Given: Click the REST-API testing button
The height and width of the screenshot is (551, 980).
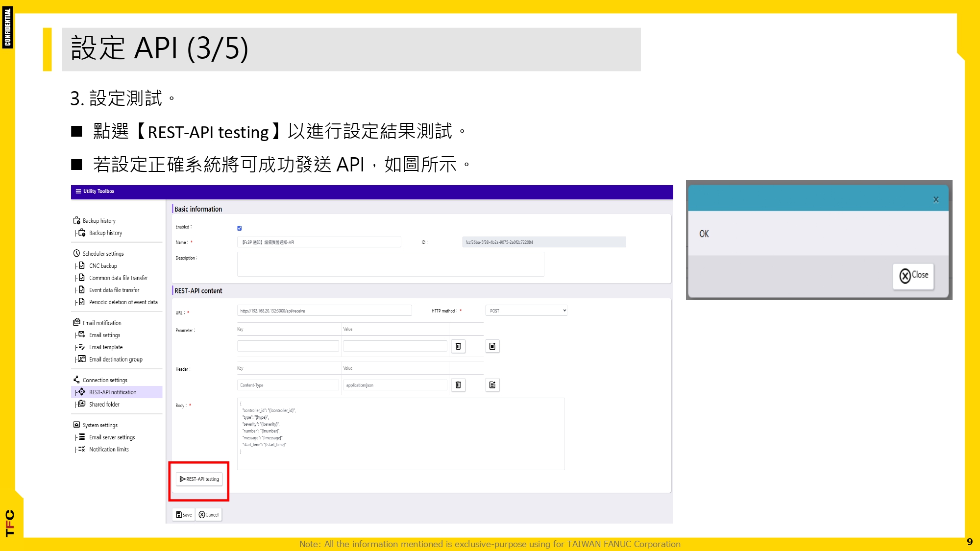Looking at the screenshot, I should 199,479.
